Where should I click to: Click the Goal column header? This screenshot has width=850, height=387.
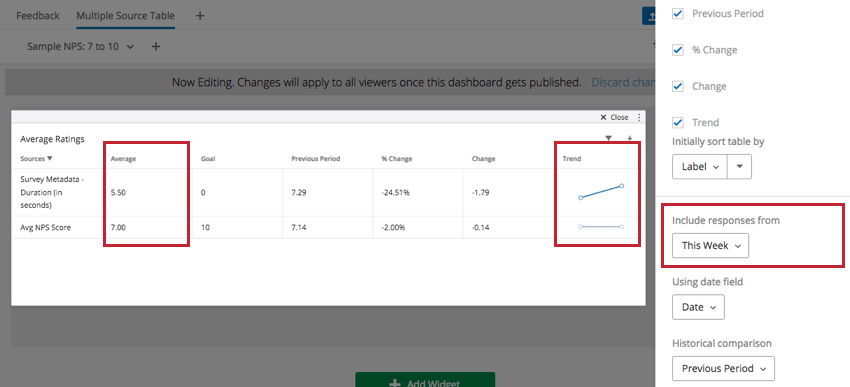pos(208,159)
